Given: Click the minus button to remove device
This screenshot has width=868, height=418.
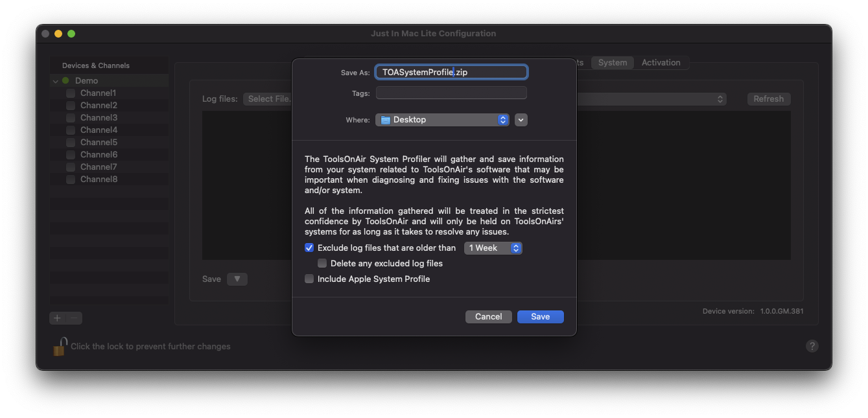Looking at the screenshot, I should (x=75, y=318).
